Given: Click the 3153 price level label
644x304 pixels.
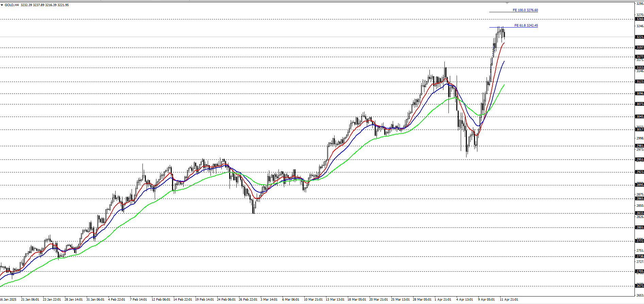Looking at the screenshot, I should pos(640,68).
